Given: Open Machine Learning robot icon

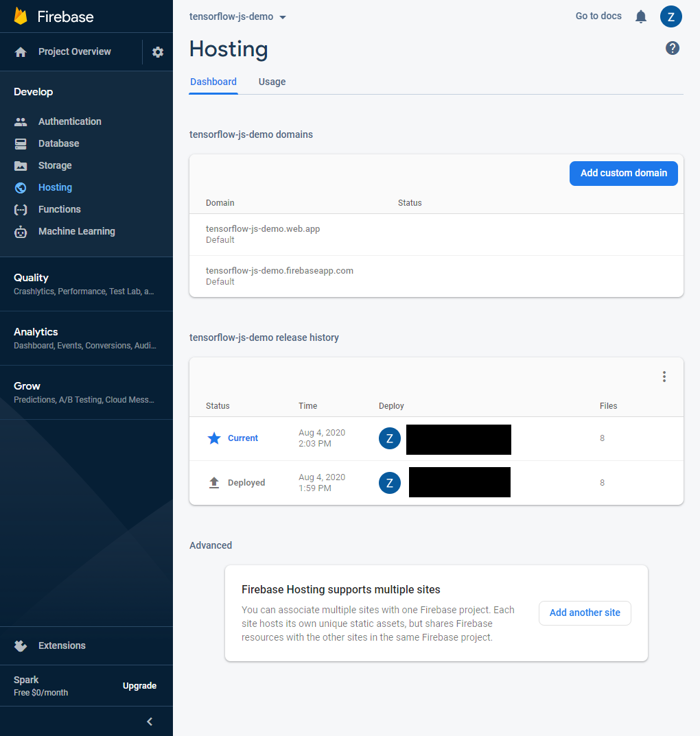Looking at the screenshot, I should coord(21,232).
